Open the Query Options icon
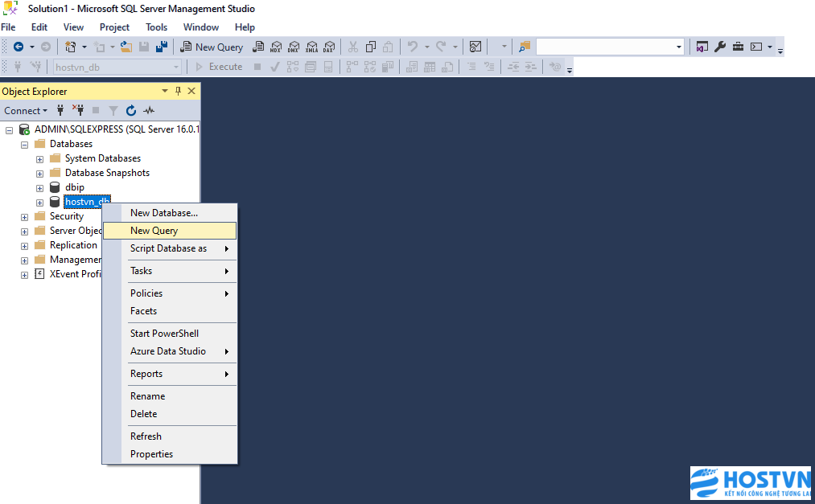Image resolution: width=815 pixels, height=504 pixels. click(x=311, y=67)
